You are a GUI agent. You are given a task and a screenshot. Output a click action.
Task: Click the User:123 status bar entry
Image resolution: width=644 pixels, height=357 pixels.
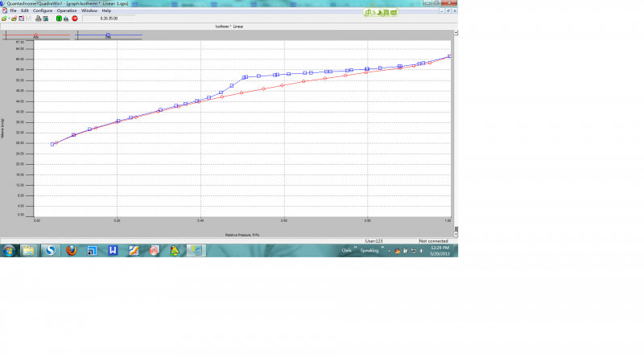click(374, 241)
